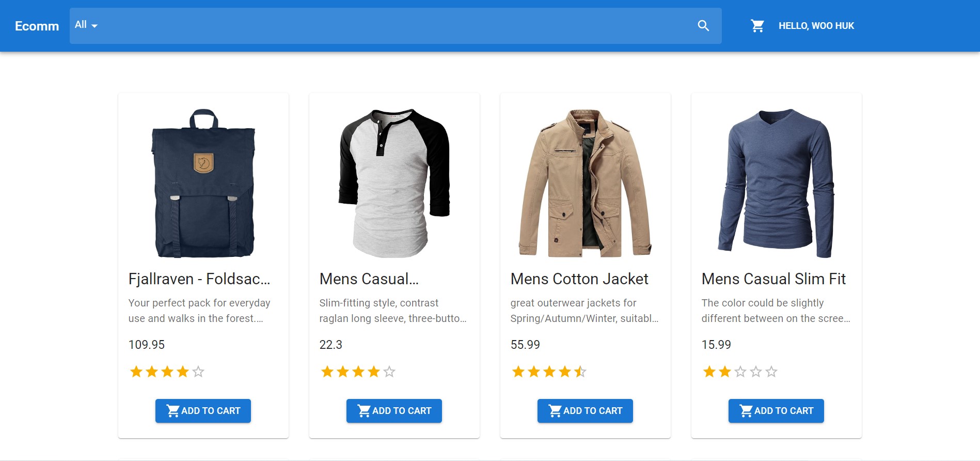Click the chevron arrow beside All

coord(93,25)
